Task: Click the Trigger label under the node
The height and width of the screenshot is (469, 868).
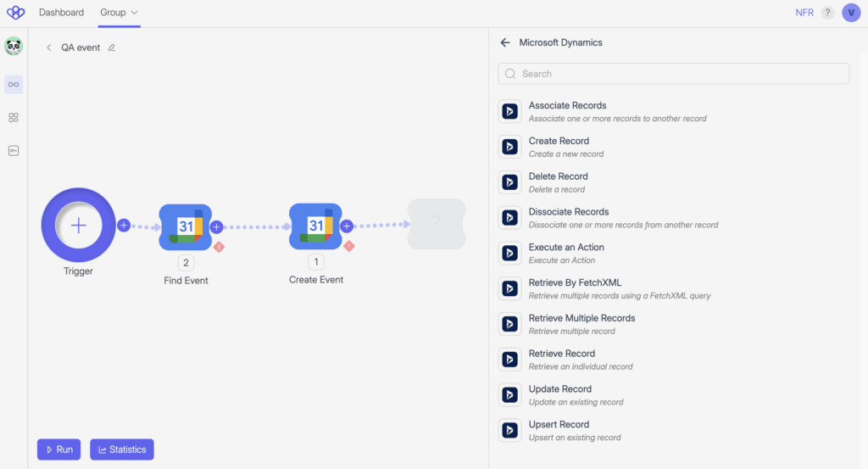Action: pos(78,271)
